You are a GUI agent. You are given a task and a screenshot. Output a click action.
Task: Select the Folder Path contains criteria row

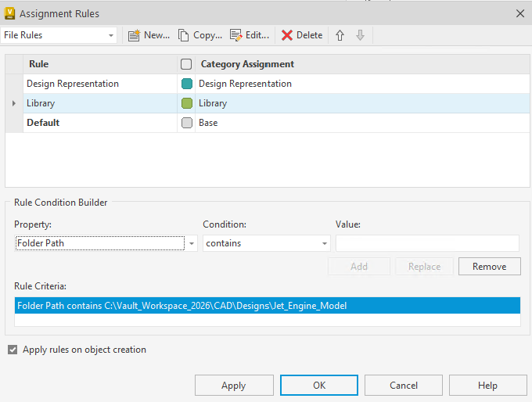pos(267,306)
